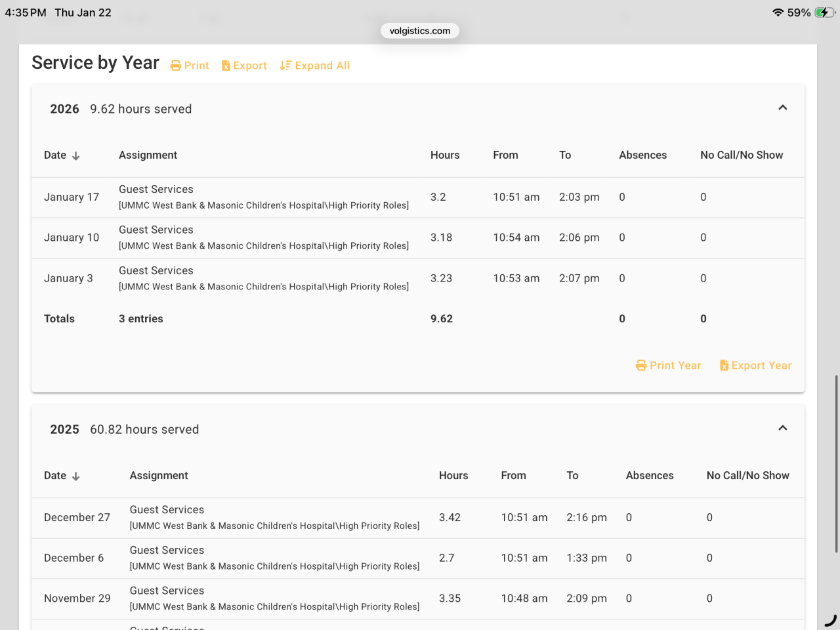The width and height of the screenshot is (840, 630).
Task: Sort 2025 table by Date arrow
Action: (x=76, y=476)
